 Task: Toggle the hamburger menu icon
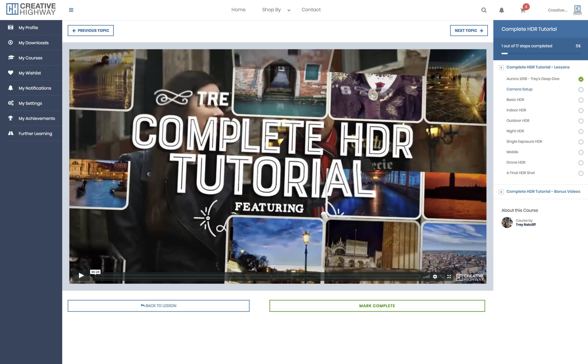71,10
